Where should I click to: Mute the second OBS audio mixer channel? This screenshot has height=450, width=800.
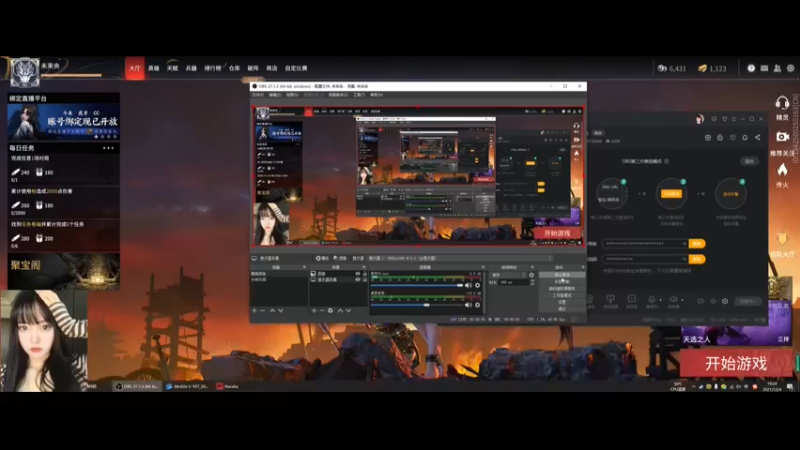468,305
